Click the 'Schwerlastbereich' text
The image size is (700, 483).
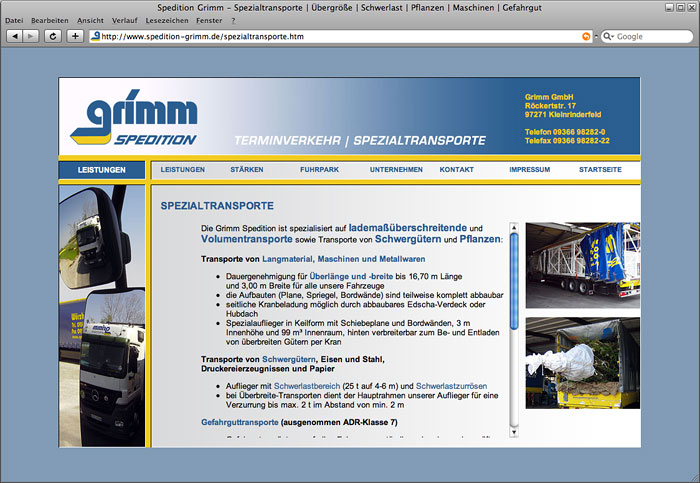point(307,386)
